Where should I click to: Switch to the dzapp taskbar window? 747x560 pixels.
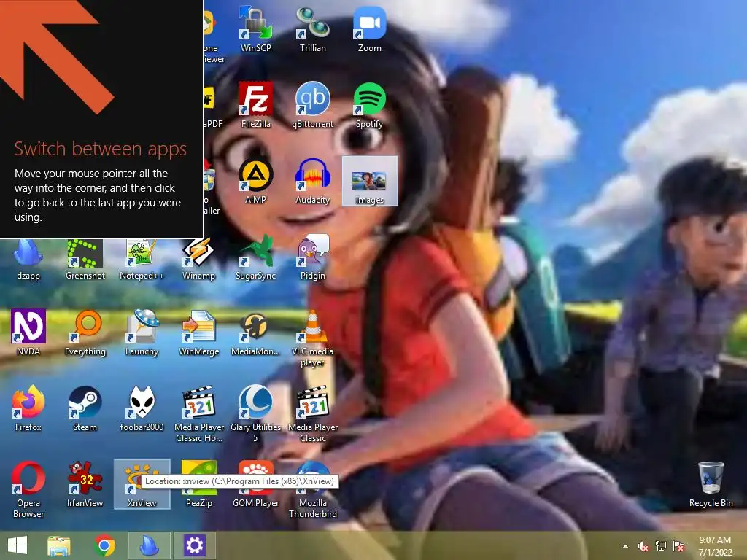[x=149, y=545]
